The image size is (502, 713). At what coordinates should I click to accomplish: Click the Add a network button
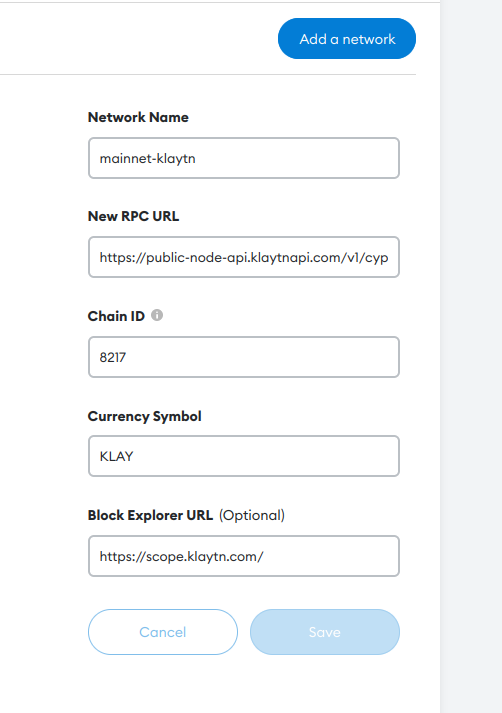point(347,39)
